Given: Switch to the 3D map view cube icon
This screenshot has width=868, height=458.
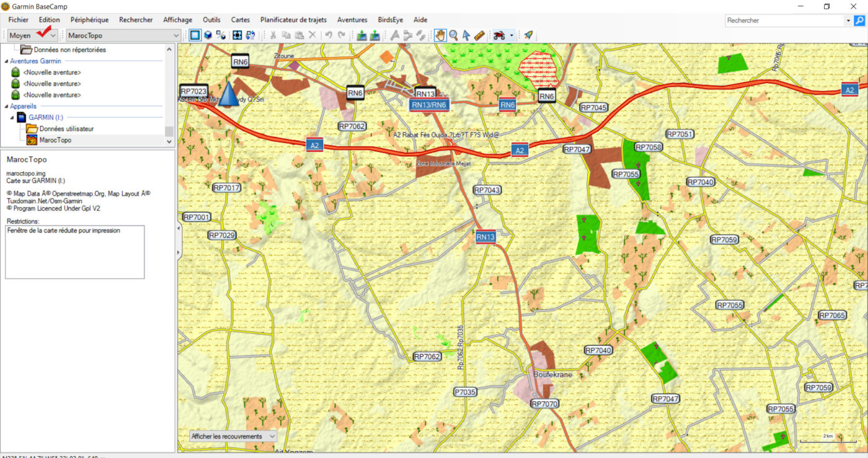Looking at the screenshot, I should tap(208, 35).
